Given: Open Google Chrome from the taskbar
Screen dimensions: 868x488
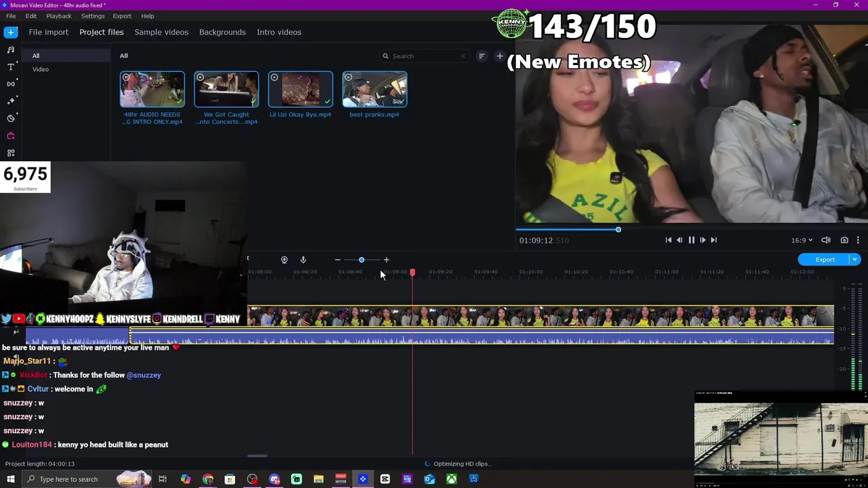Looking at the screenshot, I should coord(208,479).
